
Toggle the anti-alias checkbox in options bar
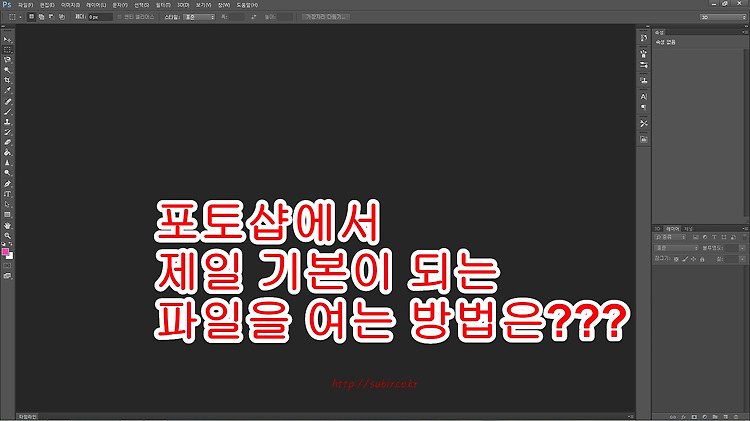(x=120, y=17)
